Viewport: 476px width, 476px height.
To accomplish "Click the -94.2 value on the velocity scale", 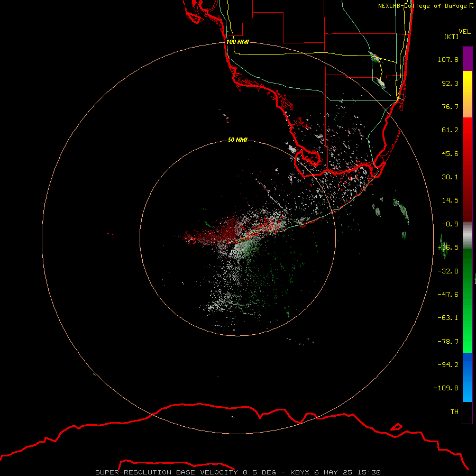I will pos(448,365).
